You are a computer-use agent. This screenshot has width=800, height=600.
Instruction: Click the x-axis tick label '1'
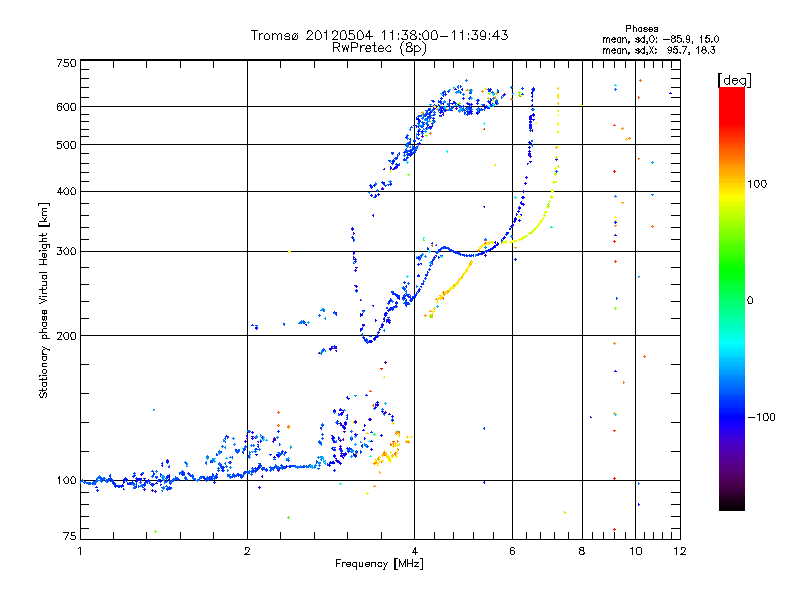pos(80,551)
